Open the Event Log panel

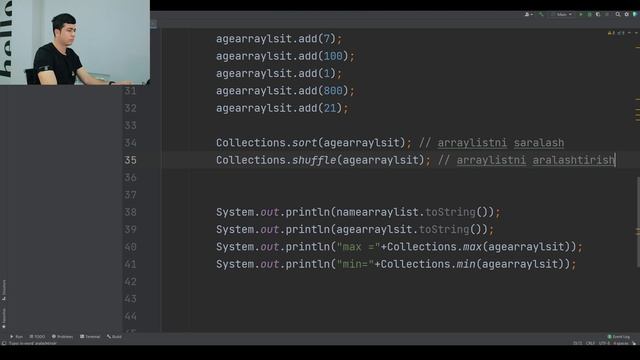[619, 337]
